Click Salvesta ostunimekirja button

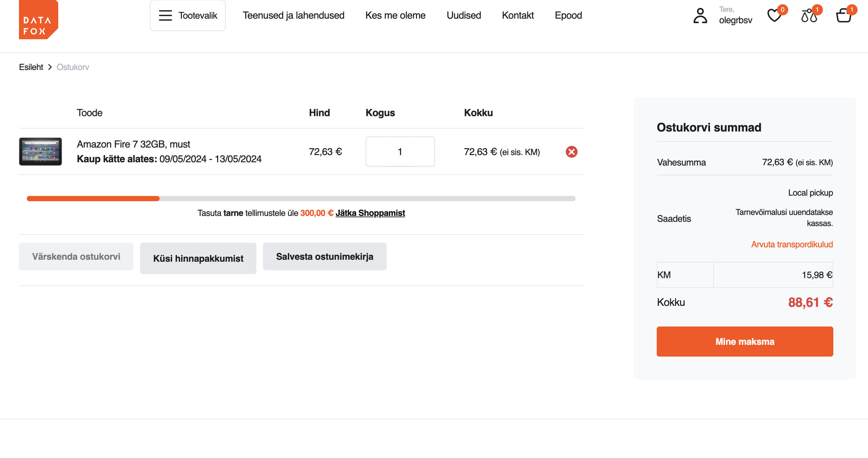coord(324,256)
